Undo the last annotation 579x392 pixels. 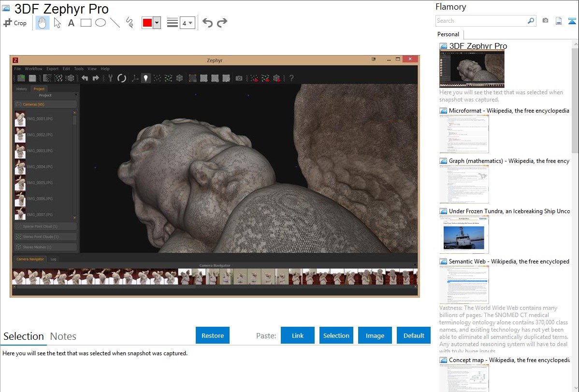coord(207,23)
